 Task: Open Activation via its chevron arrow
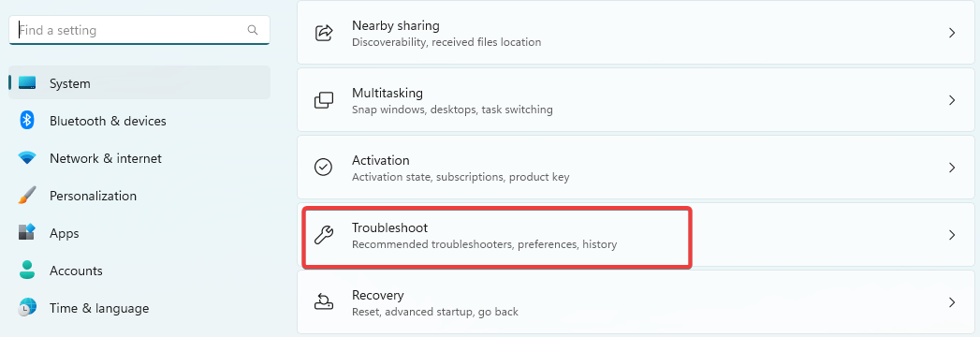(x=952, y=168)
